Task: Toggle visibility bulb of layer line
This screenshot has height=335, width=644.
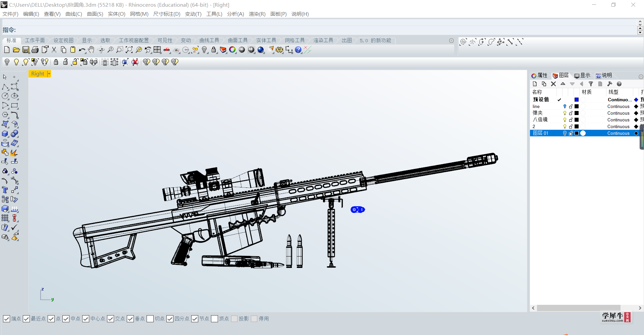Action: (x=565, y=106)
